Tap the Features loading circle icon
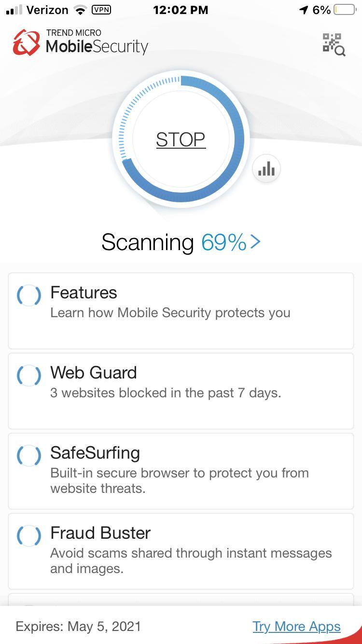This screenshot has width=362, height=644. tap(29, 294)
